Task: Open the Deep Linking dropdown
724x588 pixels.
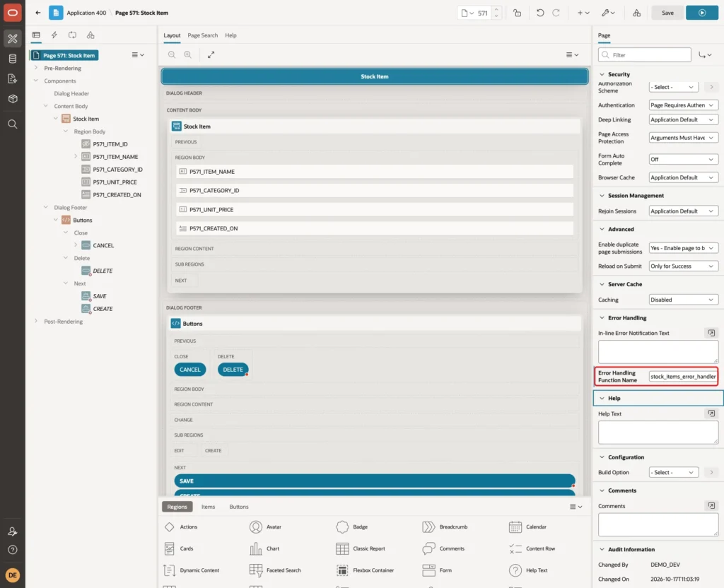Action: click(x=683, y=119)
